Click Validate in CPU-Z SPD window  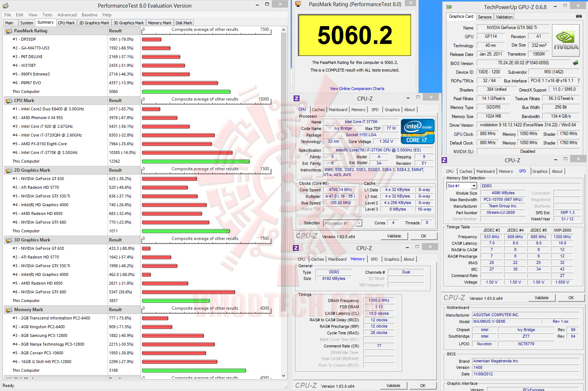click(541, 298)
